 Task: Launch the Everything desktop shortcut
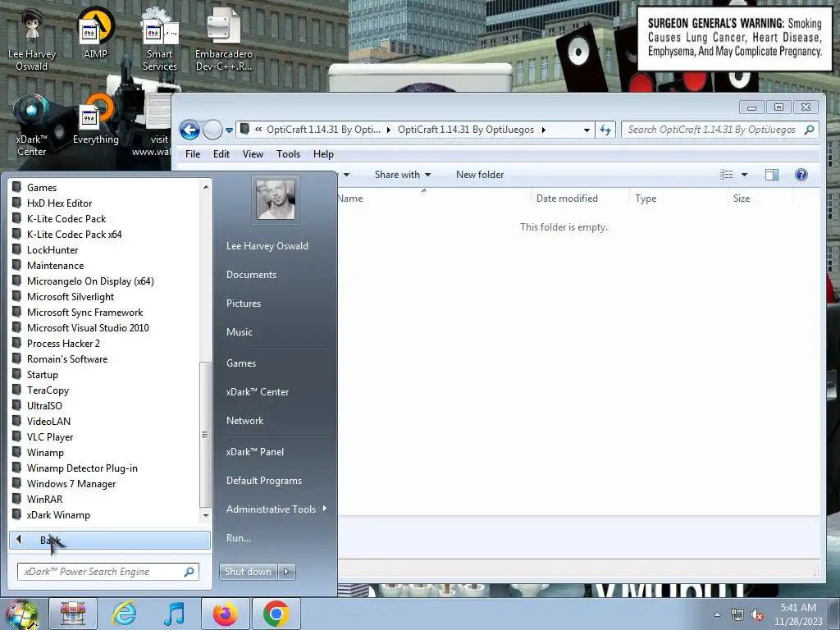pyautogui.click(x=95, y=120)
